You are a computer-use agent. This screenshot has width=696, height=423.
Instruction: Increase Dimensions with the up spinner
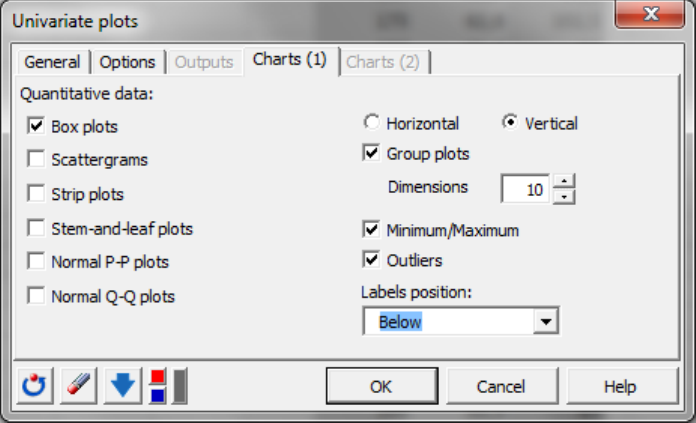coord(564,181)
